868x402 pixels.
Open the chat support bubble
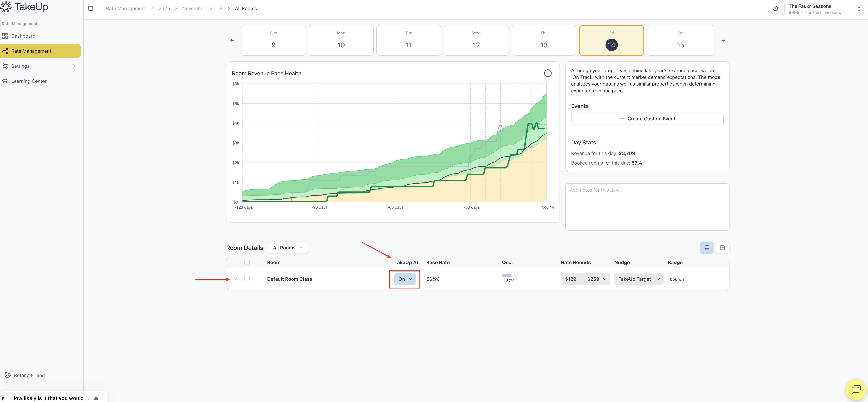[x=856, y=390]
